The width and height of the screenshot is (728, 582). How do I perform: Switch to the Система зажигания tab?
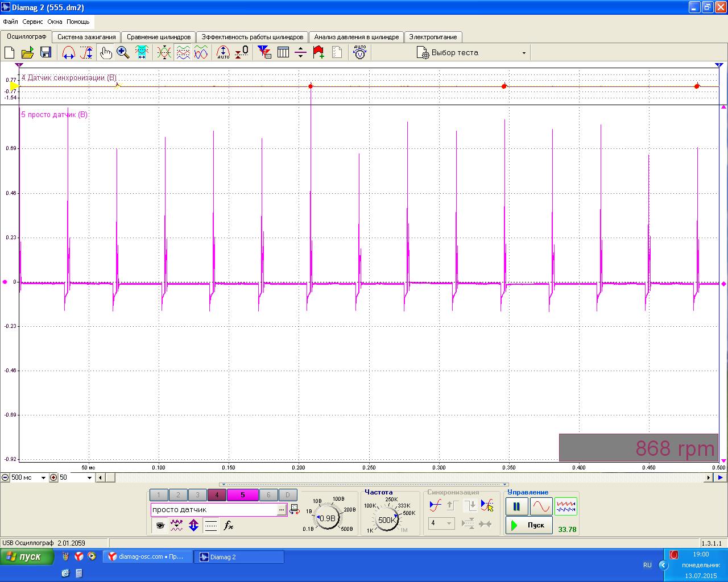coord(86,37)
